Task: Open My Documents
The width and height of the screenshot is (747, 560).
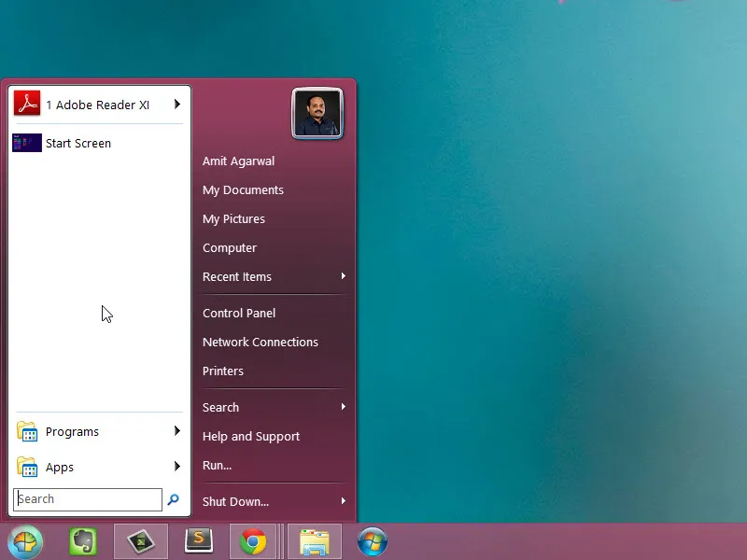Action: pos(243,189)
